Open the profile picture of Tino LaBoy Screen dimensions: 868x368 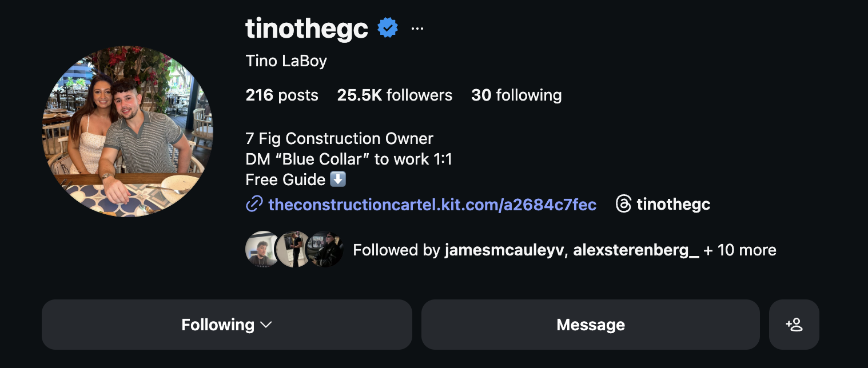128,131
